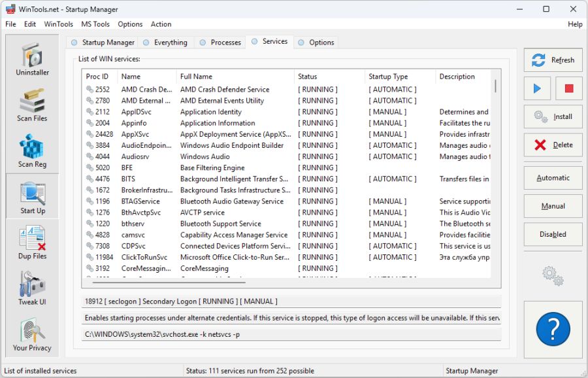The height and width of the screenshot is (378, 588).
Task: Switch to the Start Up tool
Action: [31, 196]
